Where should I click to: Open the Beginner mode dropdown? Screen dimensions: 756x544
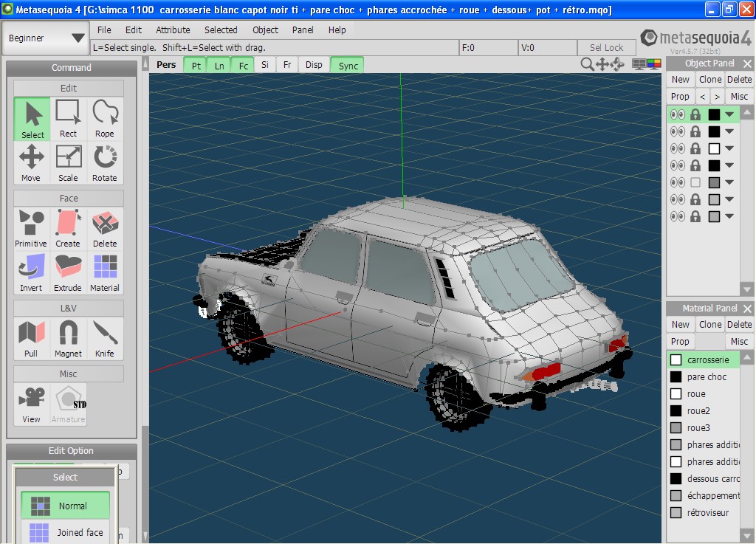tap(47, 38)
